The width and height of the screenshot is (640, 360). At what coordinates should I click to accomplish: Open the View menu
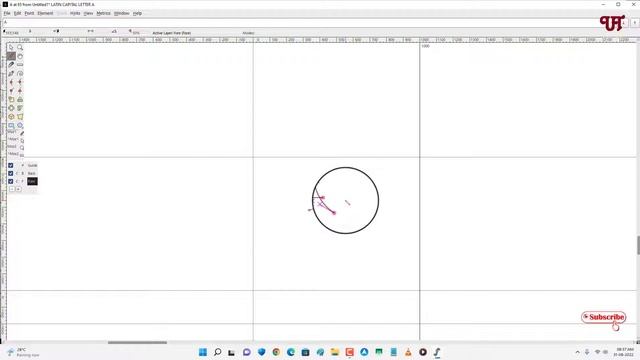click(x=88, y=13)
